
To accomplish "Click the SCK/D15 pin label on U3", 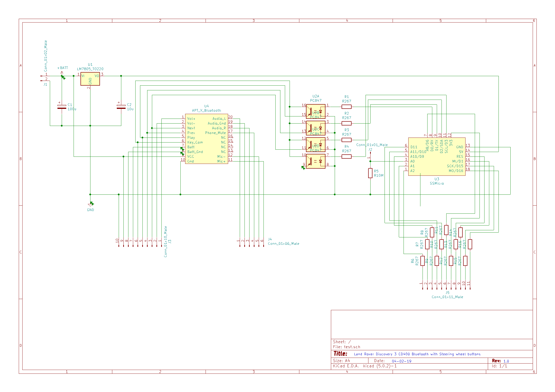I will [455, 166].
